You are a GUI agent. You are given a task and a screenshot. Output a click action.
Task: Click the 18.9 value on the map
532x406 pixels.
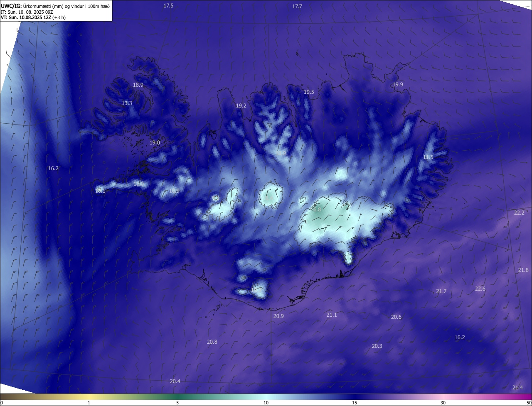138,85
